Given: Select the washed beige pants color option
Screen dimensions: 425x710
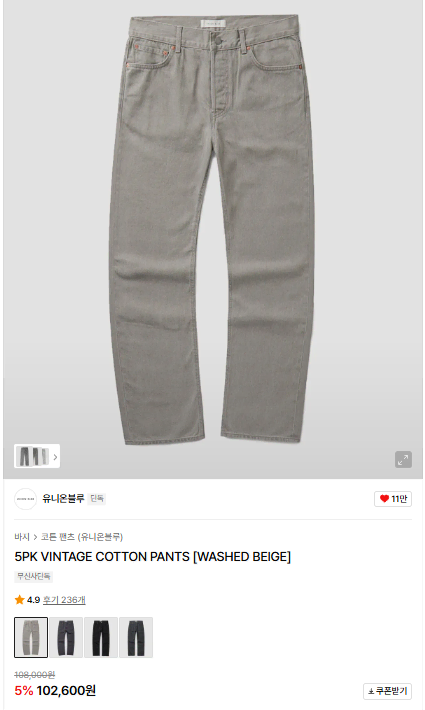Looking at the screenshot, I should 31,637.
